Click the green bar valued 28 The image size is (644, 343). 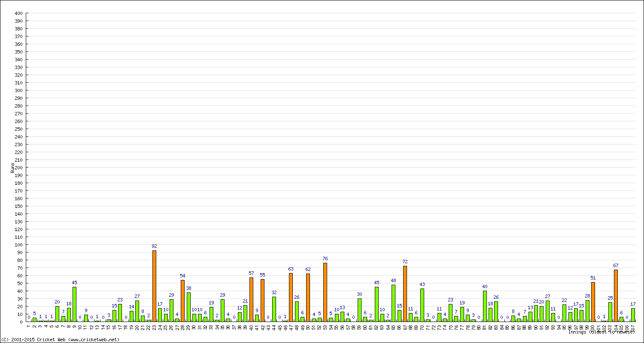587,311
